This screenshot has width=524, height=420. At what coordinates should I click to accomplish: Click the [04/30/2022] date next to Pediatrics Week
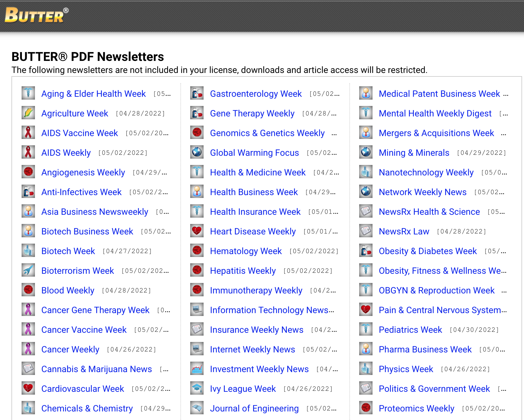tap(474, 330)
